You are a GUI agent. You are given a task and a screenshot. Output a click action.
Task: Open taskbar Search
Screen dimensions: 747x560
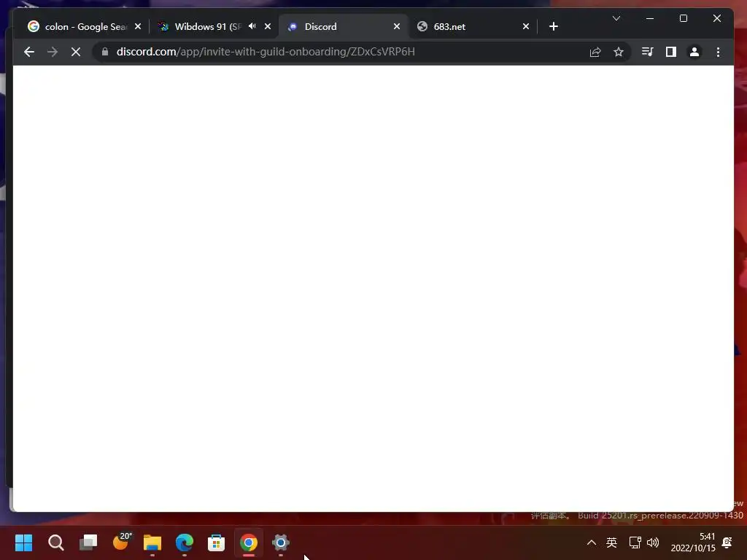tap(55, 542)
